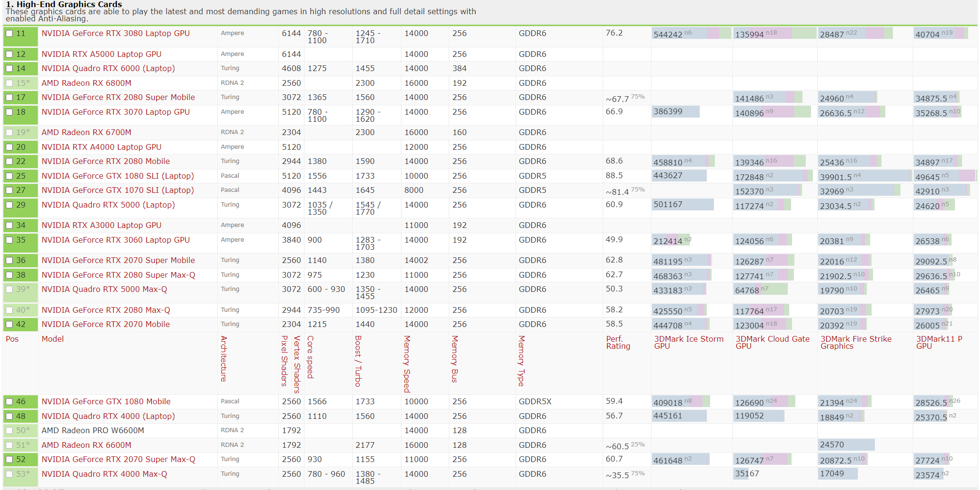Tick checkbox for position 29 Quadro RTX 5000

point(9,205)
